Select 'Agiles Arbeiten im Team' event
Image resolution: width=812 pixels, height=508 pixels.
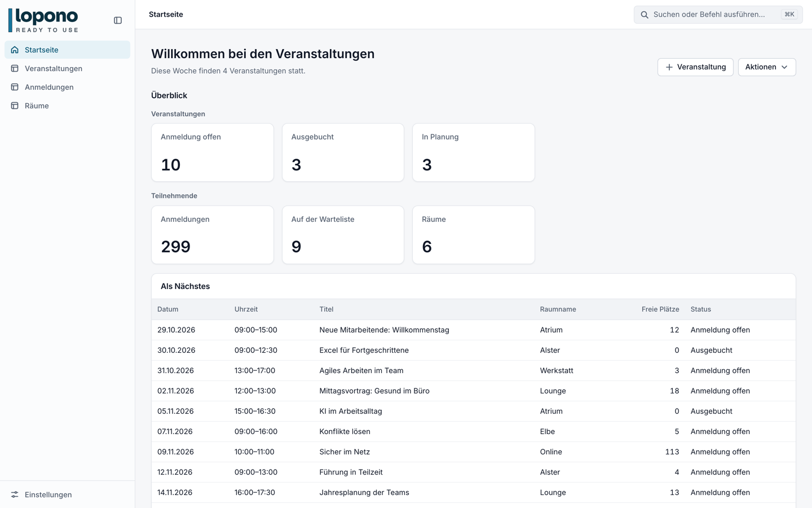(x=361, y=371)
